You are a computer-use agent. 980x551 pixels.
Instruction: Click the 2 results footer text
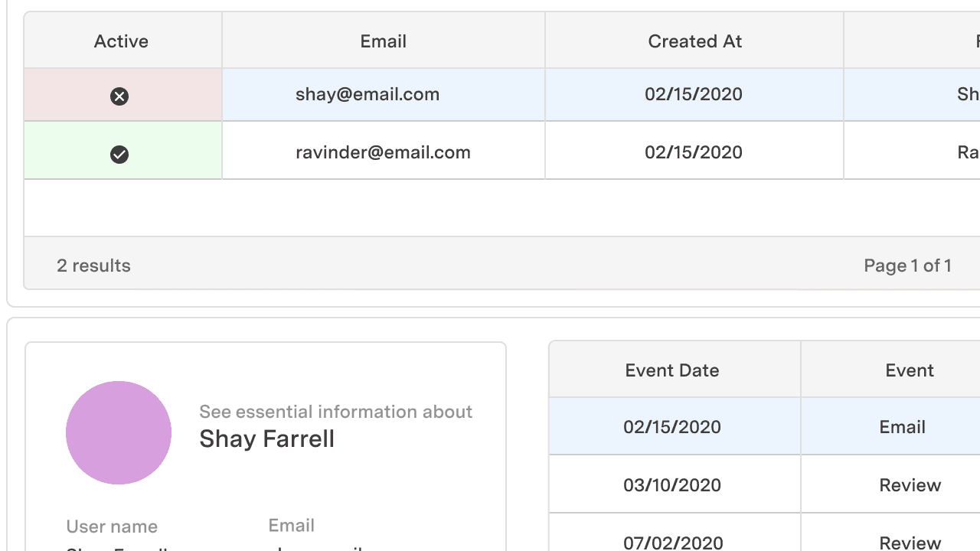pyautogui.click(x=93, y=266)
